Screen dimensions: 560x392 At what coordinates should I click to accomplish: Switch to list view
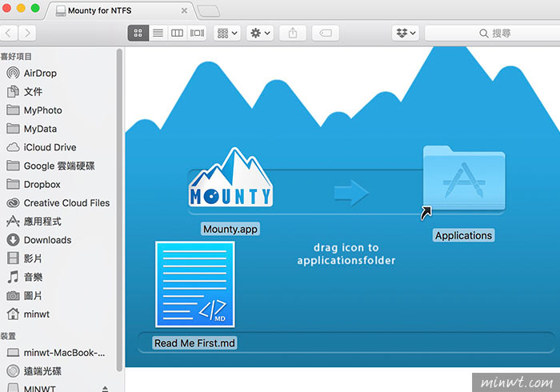click(158, 34)
